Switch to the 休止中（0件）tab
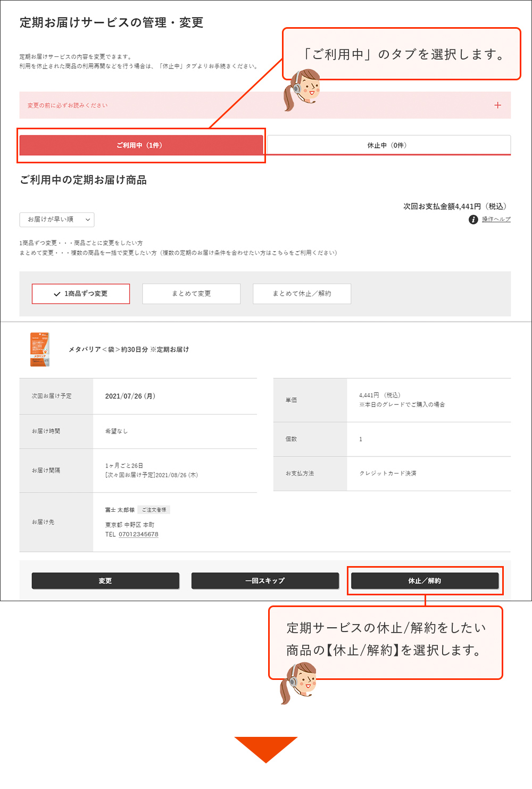The image size is (532, 789). 388,145
